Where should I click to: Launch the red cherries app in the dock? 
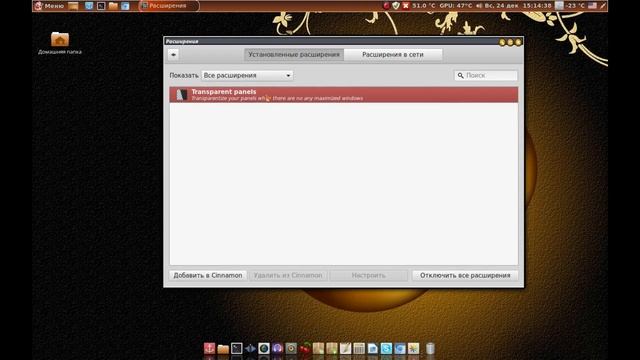tap(304, 348)
